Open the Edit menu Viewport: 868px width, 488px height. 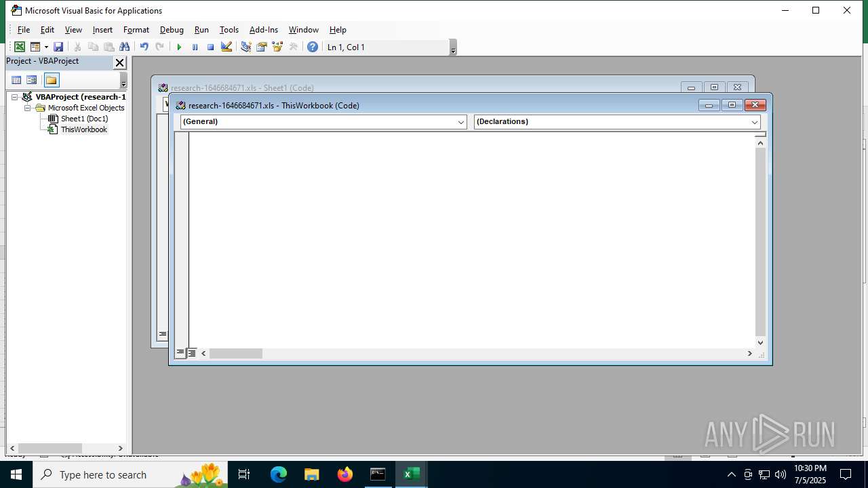pyautogui.click(x=47, y=30)
